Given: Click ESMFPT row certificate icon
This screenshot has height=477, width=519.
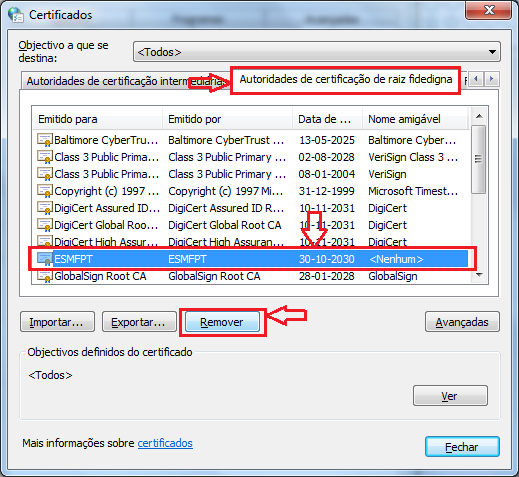Looking at the screenshot, I should tap(45, 259).
